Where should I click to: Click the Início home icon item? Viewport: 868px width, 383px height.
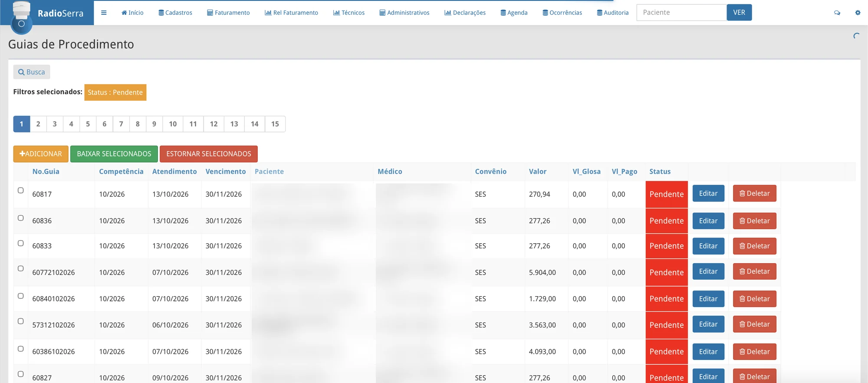point(132,13)
